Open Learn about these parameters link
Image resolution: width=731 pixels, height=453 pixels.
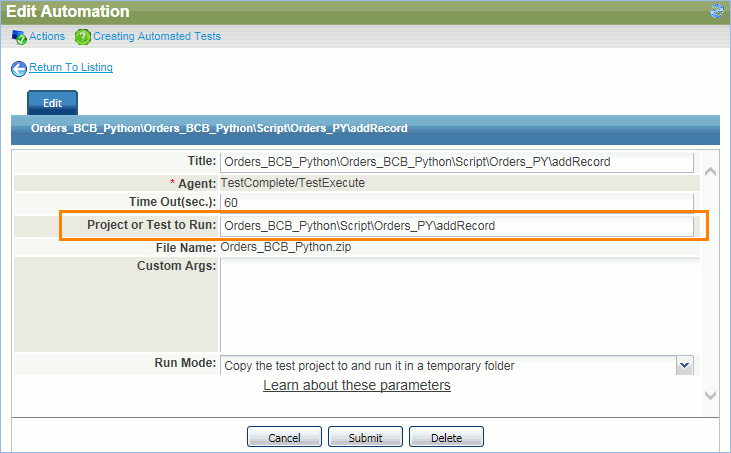357,385
